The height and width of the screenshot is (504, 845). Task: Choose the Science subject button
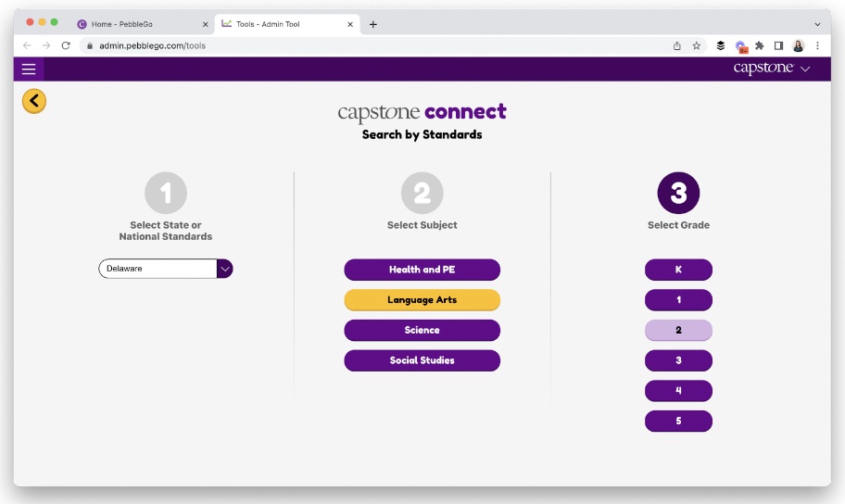pyautogui.click(x=422, y=330)
